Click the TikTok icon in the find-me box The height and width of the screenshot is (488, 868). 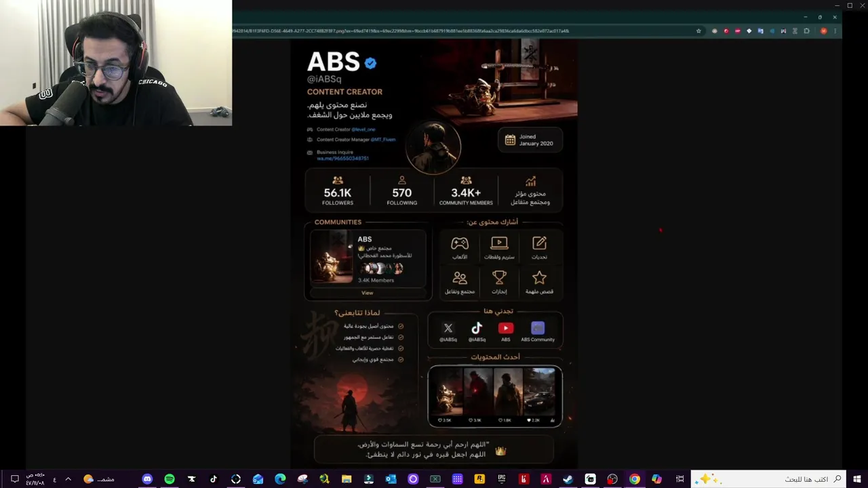pos(477,328)
